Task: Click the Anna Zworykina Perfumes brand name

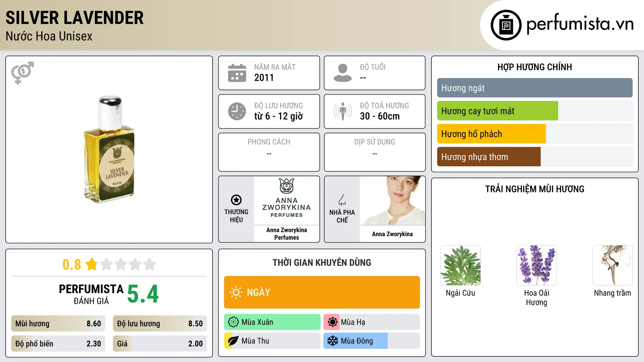Action: pos(287,234)
